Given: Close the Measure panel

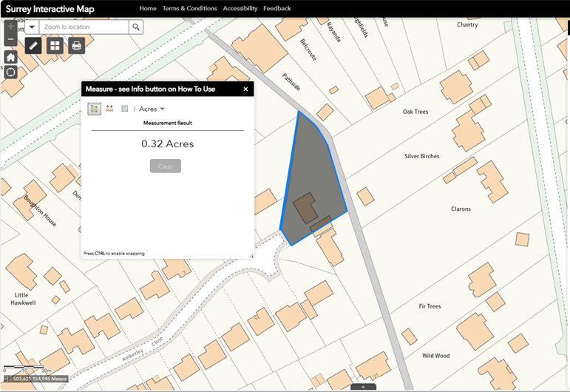Looking at the screenshot, I should pyautogui.click(x=245, y=89).
